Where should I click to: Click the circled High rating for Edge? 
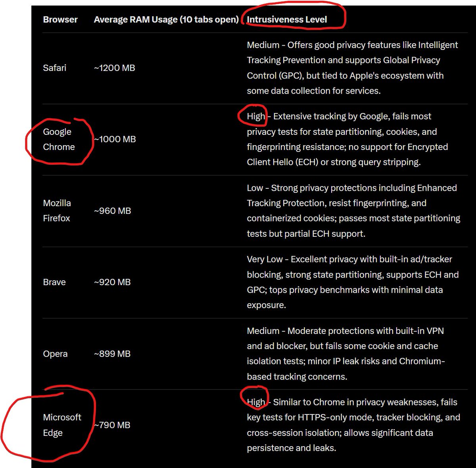coord(255,402)
